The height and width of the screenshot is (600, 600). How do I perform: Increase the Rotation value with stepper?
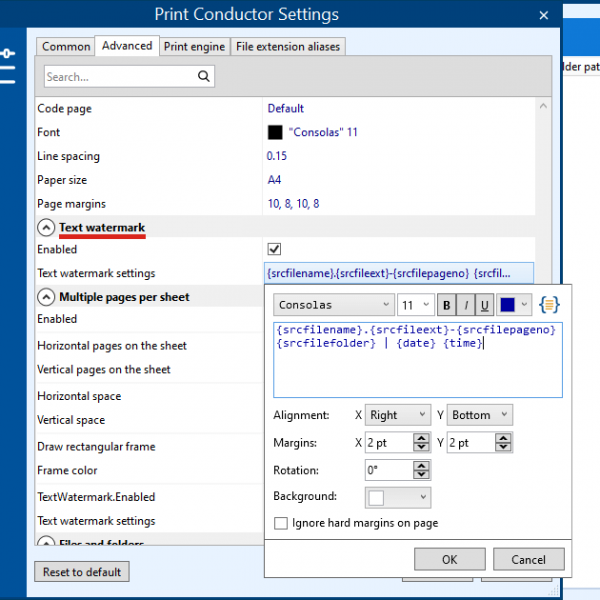point(421,465)
